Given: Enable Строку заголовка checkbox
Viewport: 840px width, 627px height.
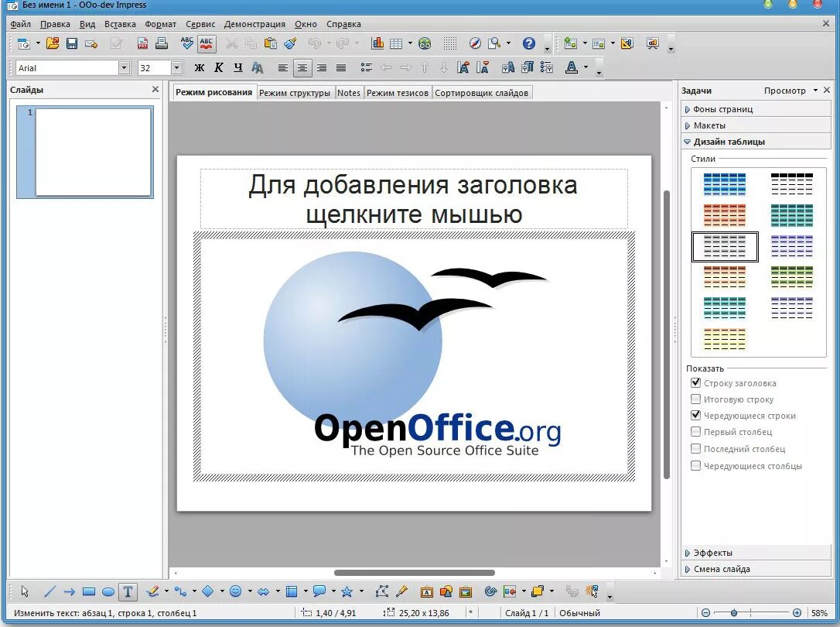Looking at the screenshot, I should pos(695,382).
